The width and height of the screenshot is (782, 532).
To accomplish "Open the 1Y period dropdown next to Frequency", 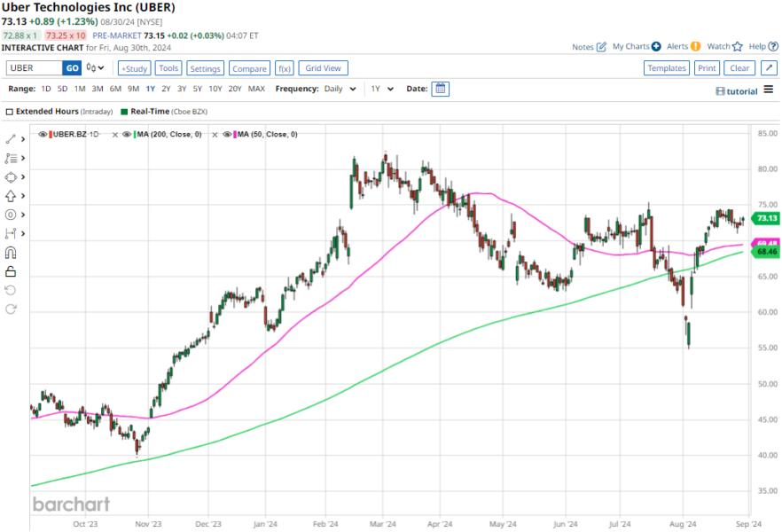I will 382,89.
